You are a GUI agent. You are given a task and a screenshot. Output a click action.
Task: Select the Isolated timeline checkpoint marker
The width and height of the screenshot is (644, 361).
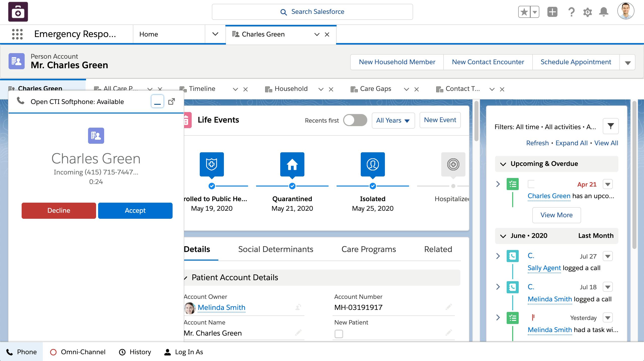tap(373, 186)
